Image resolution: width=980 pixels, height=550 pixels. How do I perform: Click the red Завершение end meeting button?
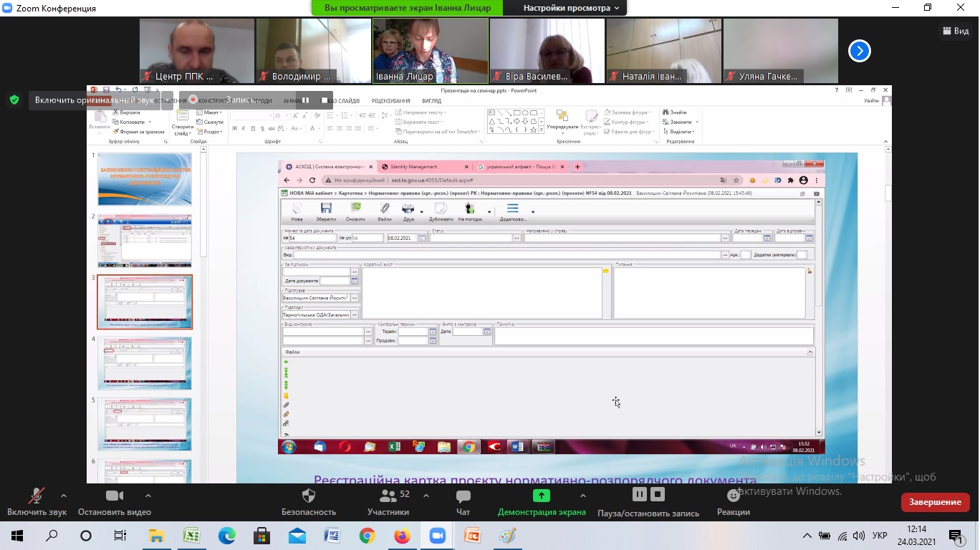935,502
